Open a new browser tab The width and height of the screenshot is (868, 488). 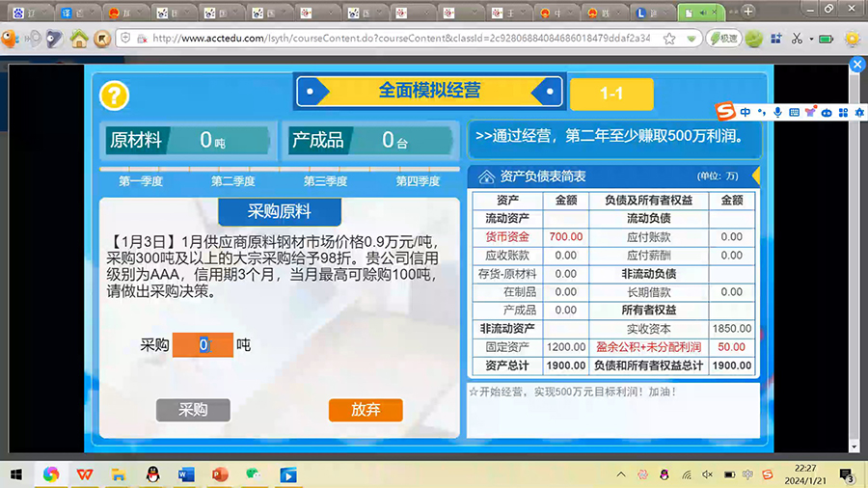[747, 12]
